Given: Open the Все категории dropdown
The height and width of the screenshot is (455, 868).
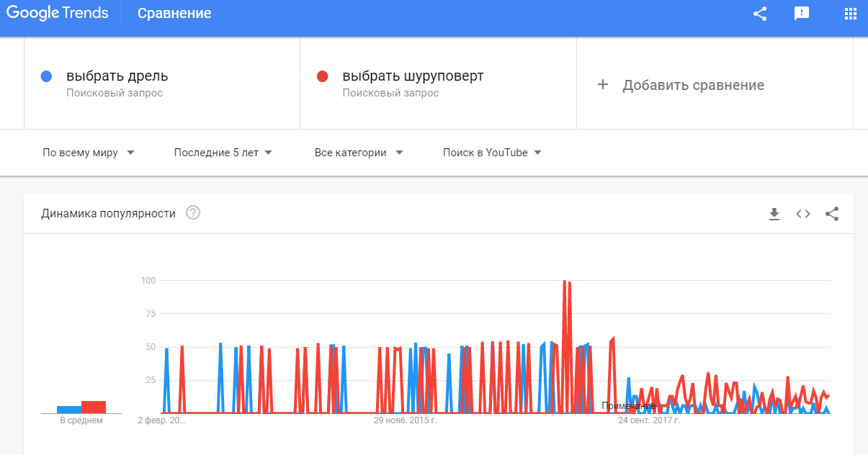Looking at the screenshot, I should coord(358,152).
